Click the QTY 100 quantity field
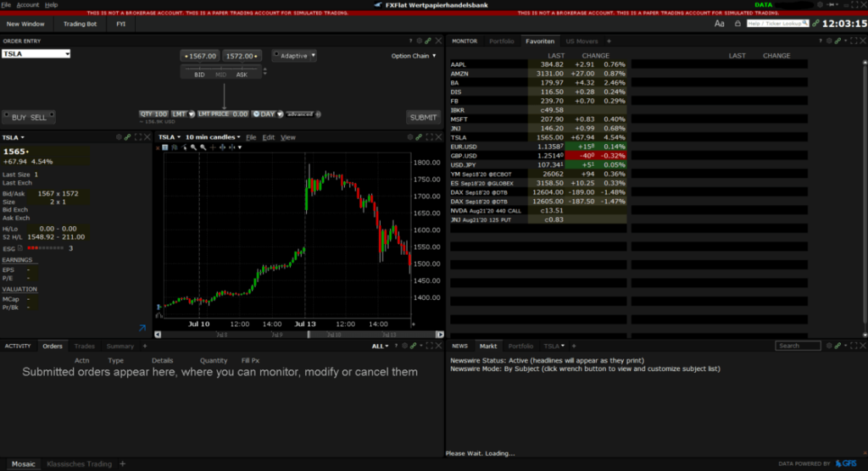868x471 pixels. coord(153,114)
